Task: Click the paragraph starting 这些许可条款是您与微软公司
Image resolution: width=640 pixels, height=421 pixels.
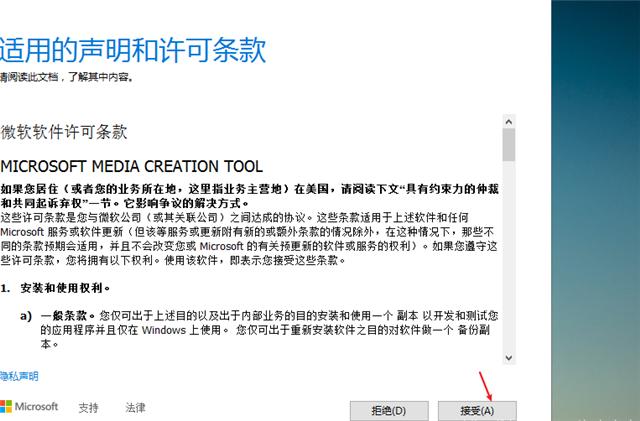Action: click(x=249, y=239)
